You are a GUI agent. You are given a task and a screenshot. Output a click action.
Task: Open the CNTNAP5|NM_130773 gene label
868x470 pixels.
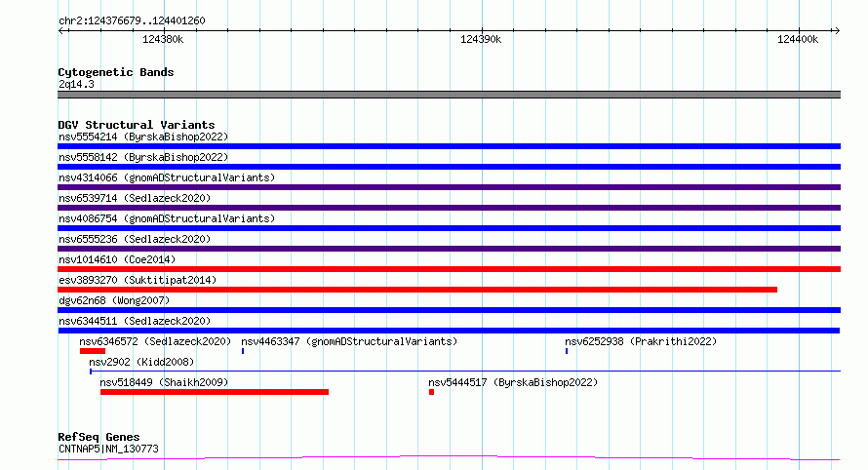[x=108, y=449]
